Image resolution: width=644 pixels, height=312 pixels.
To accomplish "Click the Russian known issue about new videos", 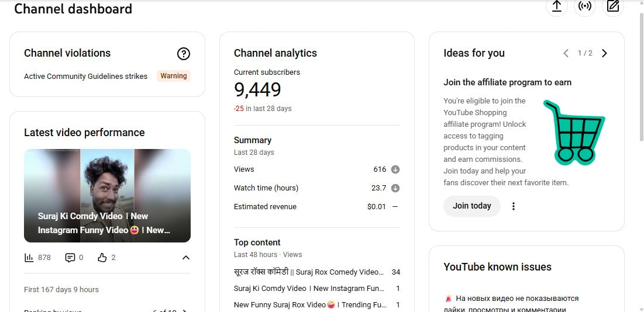I will [512, 304].
